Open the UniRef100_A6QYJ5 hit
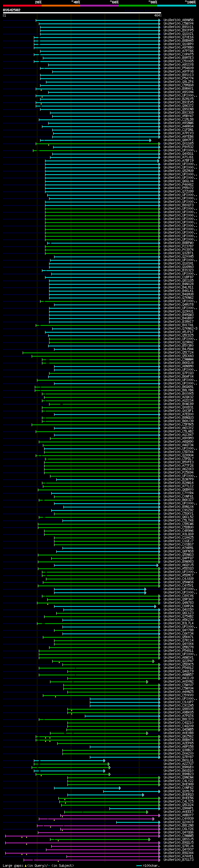The width and height of the screenshot is (199, 868). (x=178, y=565)
